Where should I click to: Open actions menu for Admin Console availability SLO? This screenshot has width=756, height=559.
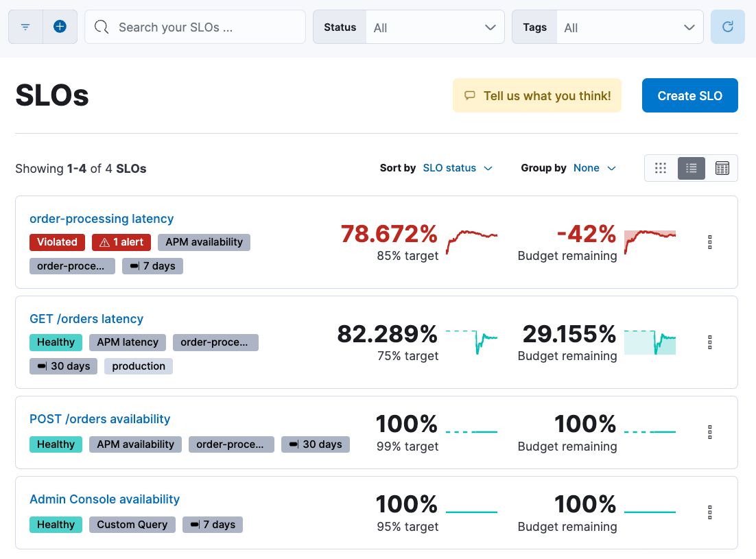pos(709,512)
